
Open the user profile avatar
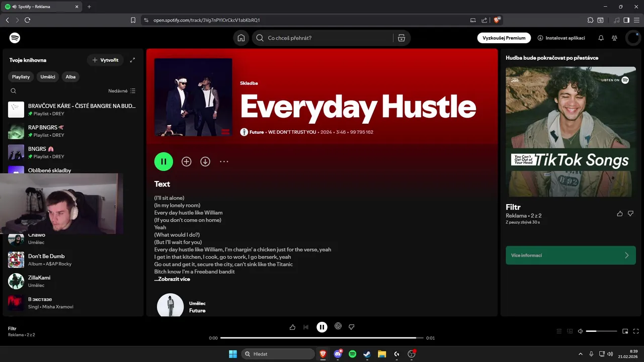tap(632, 38)
